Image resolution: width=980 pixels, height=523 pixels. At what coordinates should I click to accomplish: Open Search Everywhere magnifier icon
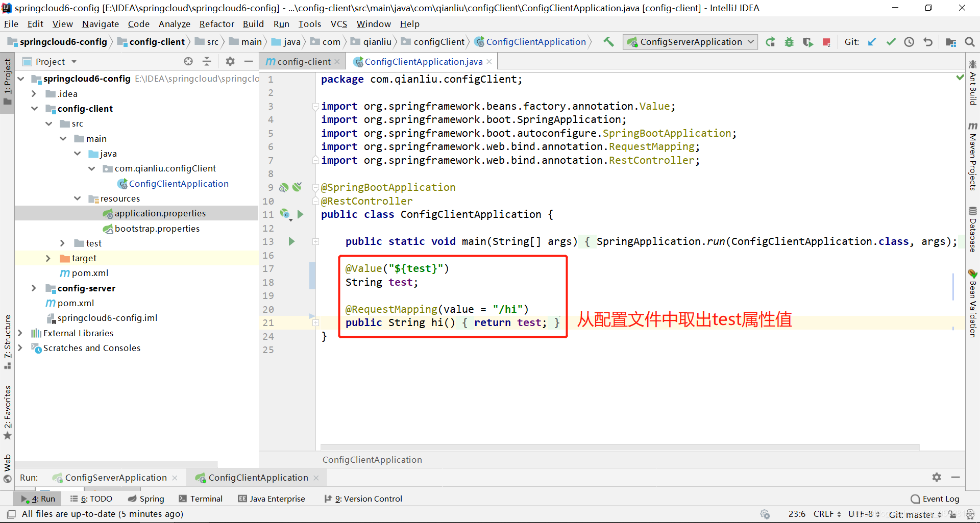tap(970, 42)
